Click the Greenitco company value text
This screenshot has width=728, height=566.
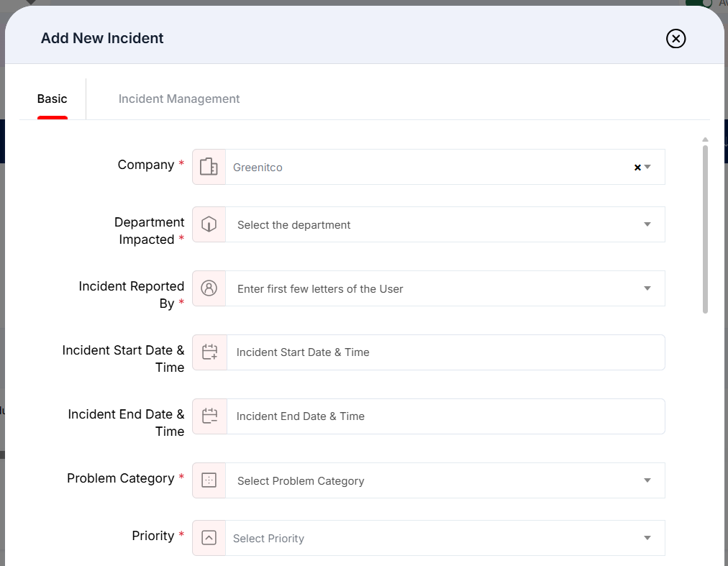pos(258,168)
